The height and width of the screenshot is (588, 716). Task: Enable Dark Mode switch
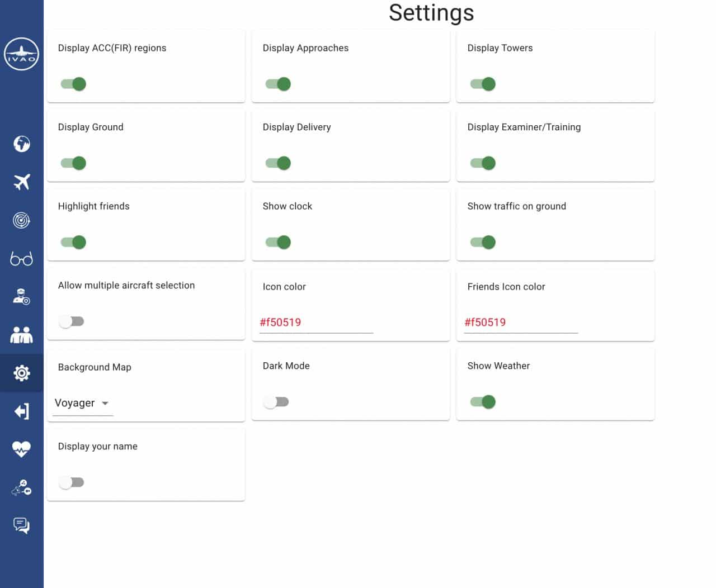pos(276,402)
